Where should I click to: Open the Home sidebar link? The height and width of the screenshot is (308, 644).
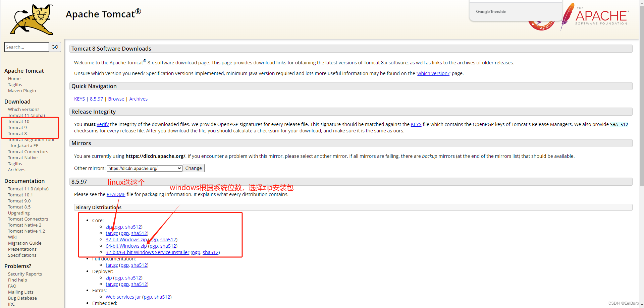tap(14, 78)
